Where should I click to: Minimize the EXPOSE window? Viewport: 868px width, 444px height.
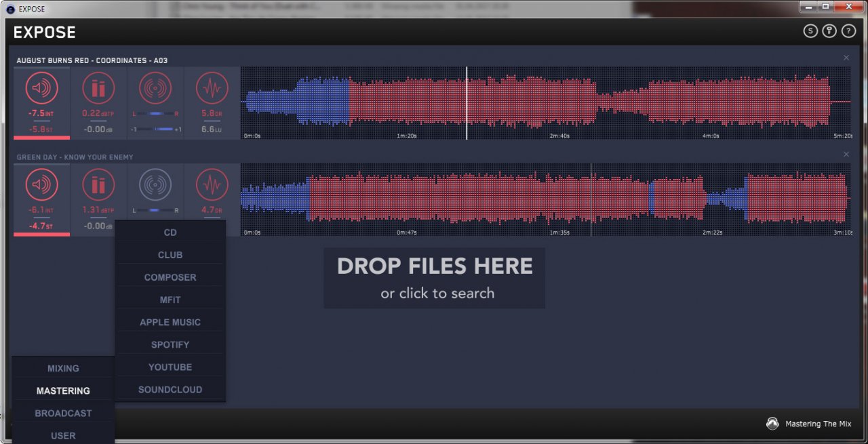pyautogui.click(x=808, y=6)
